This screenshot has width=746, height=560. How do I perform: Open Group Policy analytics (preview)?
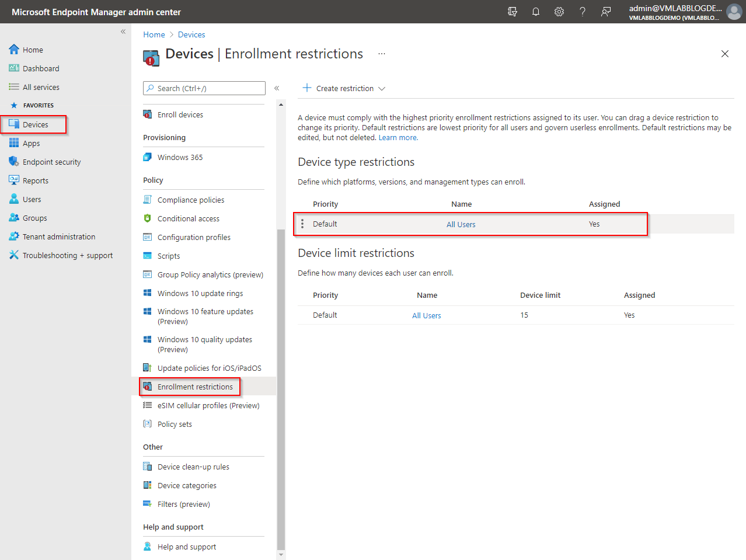pyautogui.click(x=210, y=274)
